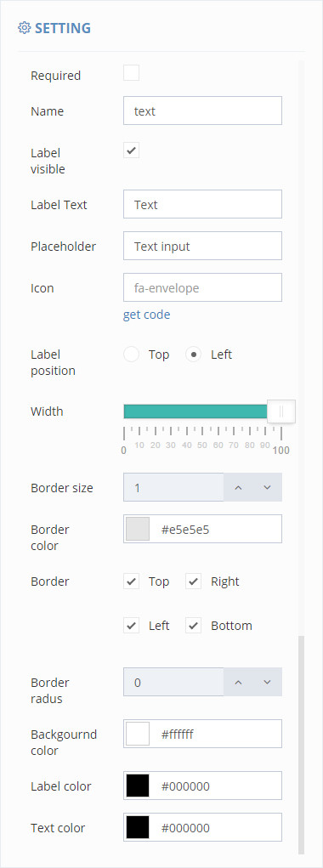Screen dimensions: 323x868
Task: Click the Width slider handle
Action: click(x=281, y=411)
